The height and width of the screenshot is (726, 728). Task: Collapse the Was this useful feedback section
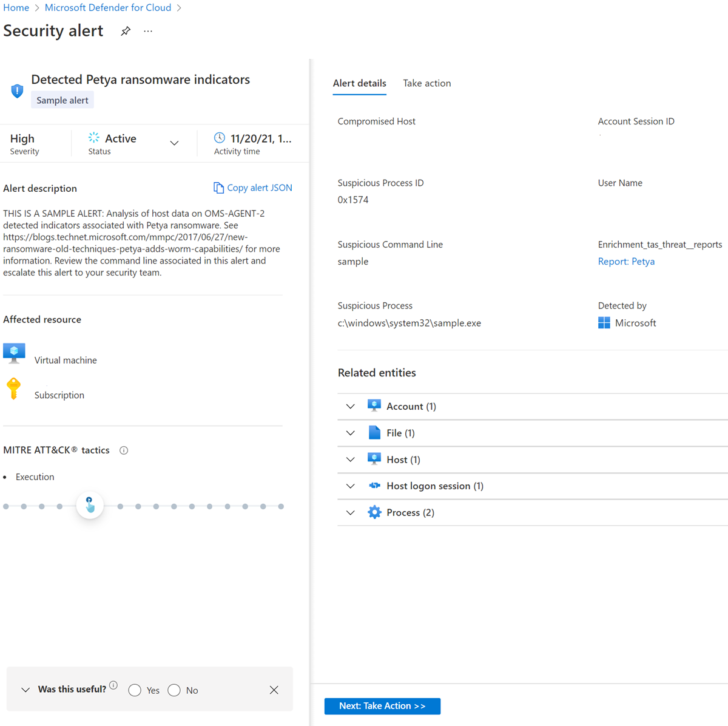25,690
